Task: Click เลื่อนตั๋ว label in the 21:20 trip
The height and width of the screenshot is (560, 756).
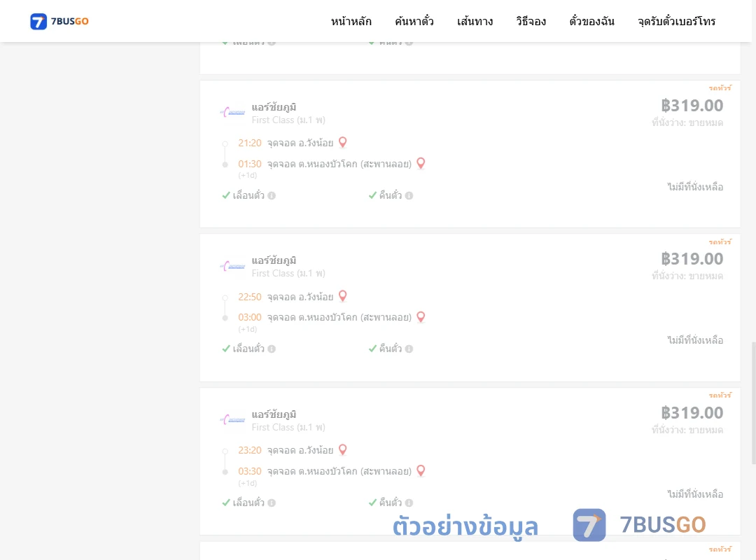Action: (x=248, y=195)
